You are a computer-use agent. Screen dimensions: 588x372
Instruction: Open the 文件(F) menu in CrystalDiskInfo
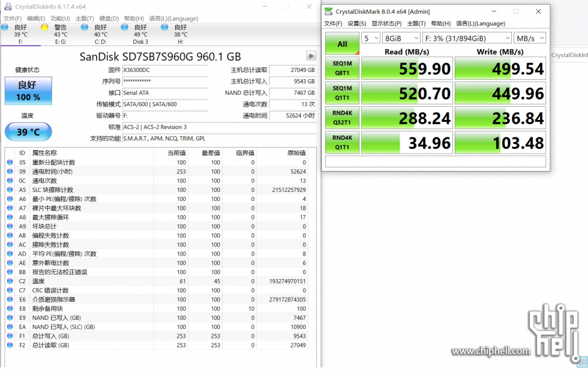13,19
